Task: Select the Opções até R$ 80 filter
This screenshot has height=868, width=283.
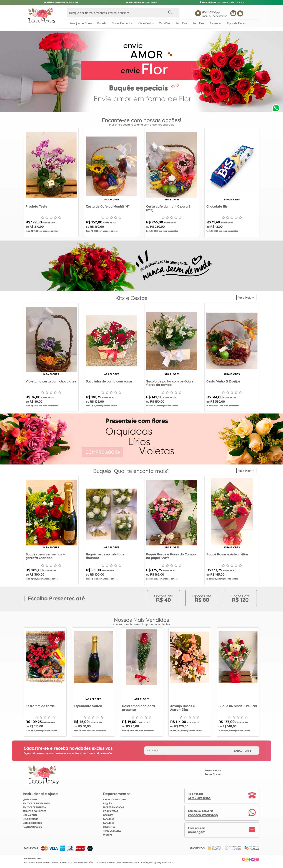Action: coord(202,598)
